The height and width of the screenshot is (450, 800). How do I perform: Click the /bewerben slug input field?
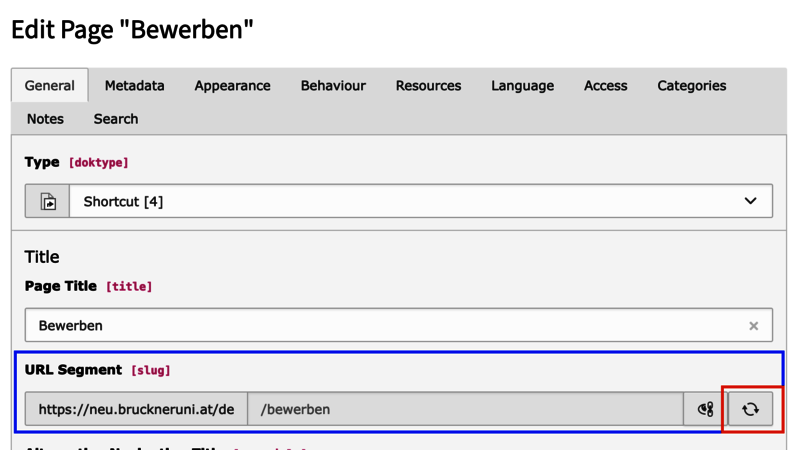click(465, 409)
